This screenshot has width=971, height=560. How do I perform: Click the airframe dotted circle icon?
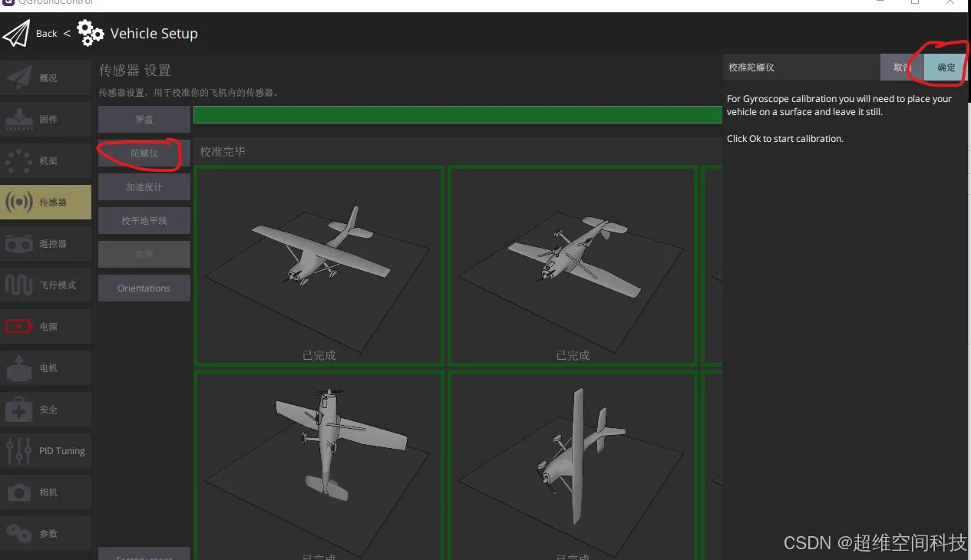[18, 160]
